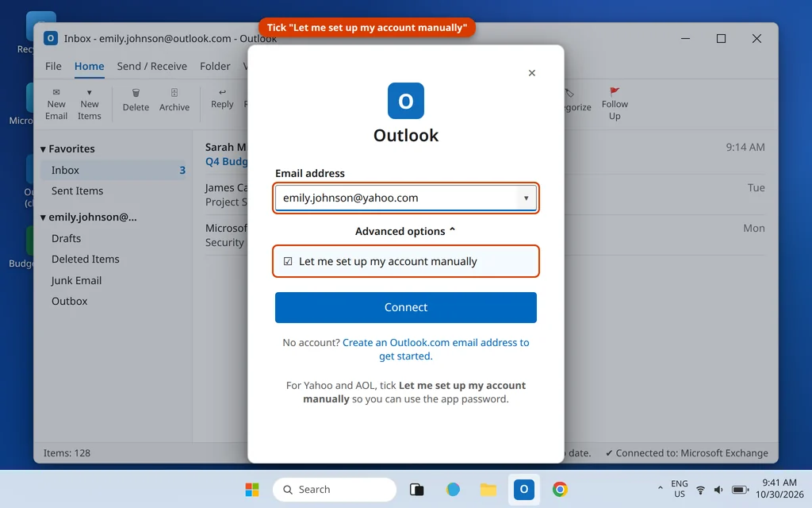Click the Delete trash icon

tap(136, 93)
